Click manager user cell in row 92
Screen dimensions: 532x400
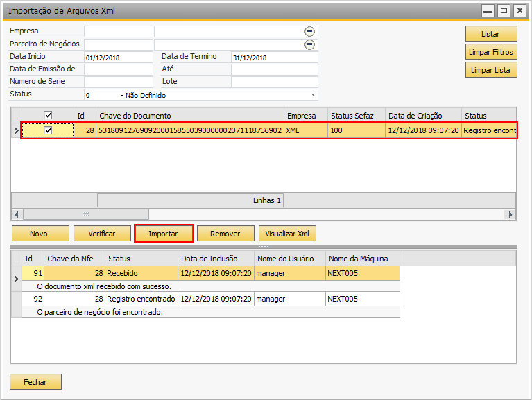(290, 299)
